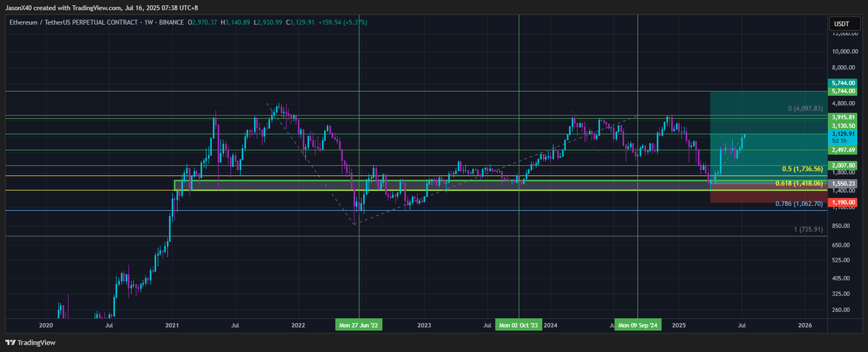The width and height of the screenshot is (868, 352).
Task: Click the high value H3,140.89
Action: [x=237, y=23]
